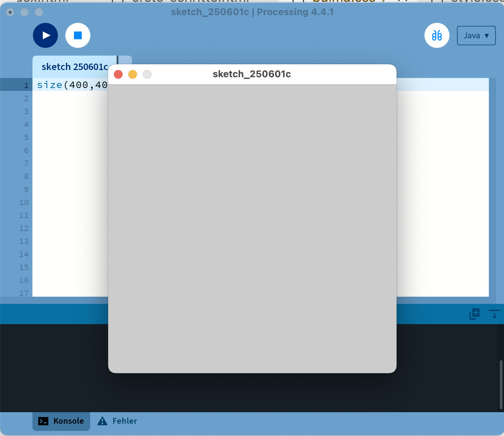This screenshot has width=504, height=436.
Task: Click line number 1 in the gutter
Action: pos(26,86)
